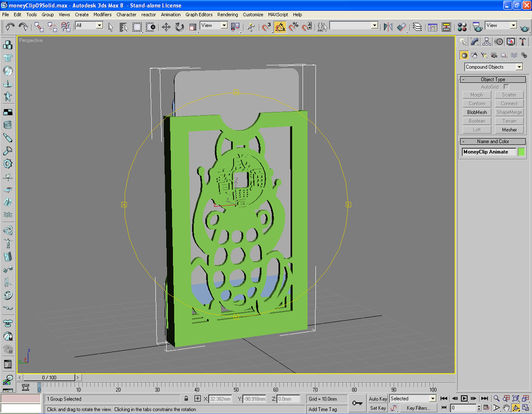
Task: Click the Arc Rotate viewport navigation icon
Action: [516, 408]
